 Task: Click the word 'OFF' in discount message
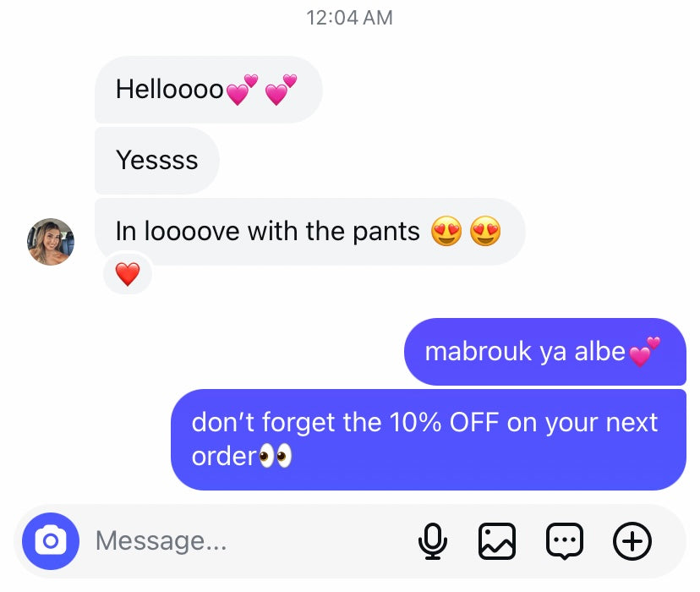click(473, 422)
